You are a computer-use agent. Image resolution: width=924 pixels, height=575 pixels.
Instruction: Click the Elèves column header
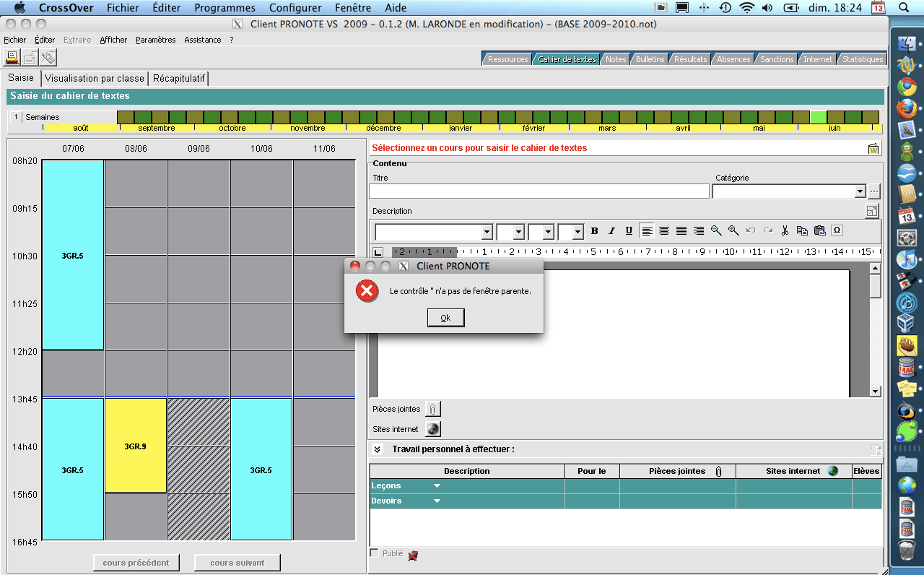866,471
